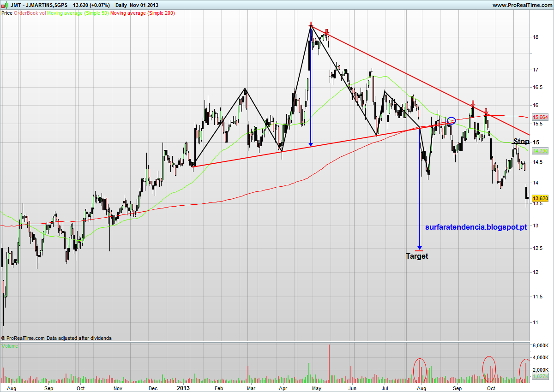554x392 pixels.
Task: Click the red arrow marker at the mid-September high
Action: coord(473,103)
